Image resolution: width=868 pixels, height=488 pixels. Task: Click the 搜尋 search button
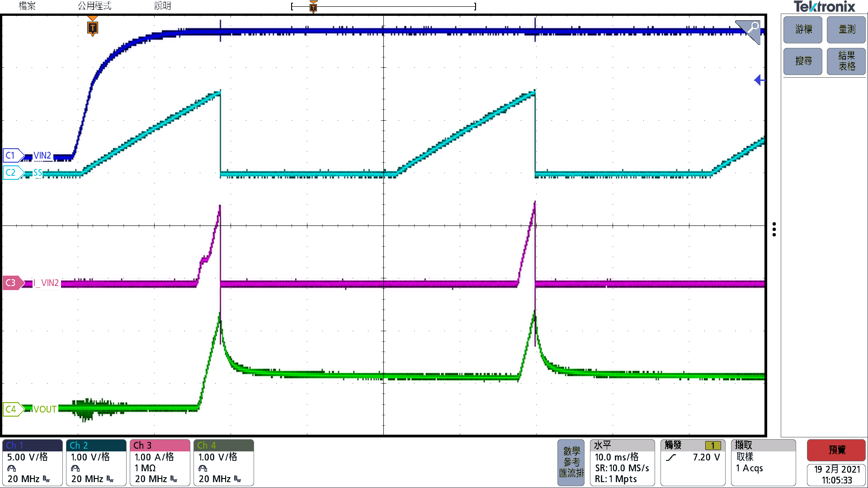(803, 61)
